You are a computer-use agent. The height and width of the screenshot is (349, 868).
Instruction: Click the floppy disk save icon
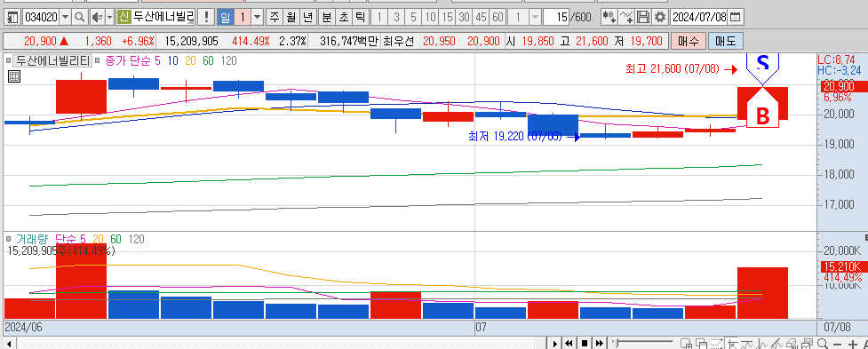(643, 17)
